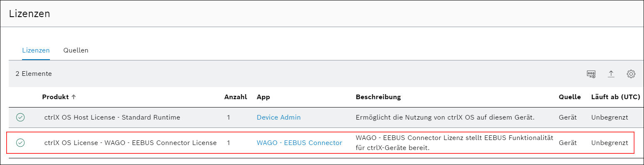Open the Device Admin app link
The width and height of the screenshot is (644, 165).
coord(279,117)
